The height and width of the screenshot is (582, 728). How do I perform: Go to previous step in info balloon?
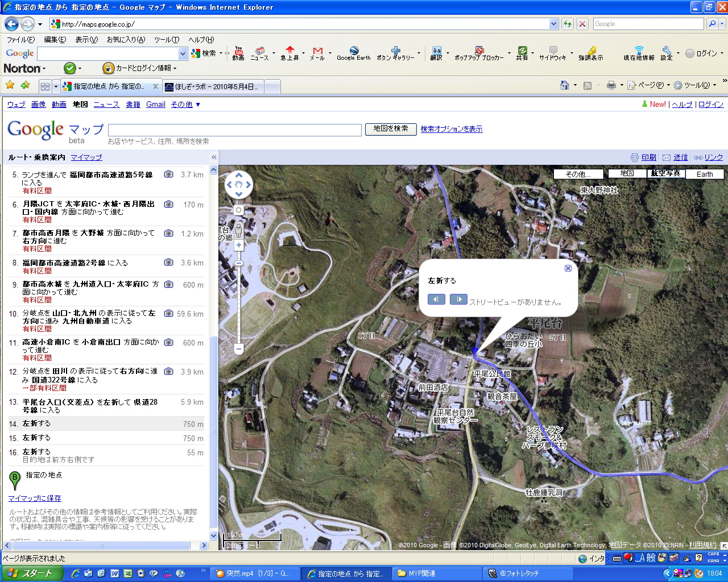[436, 300]
